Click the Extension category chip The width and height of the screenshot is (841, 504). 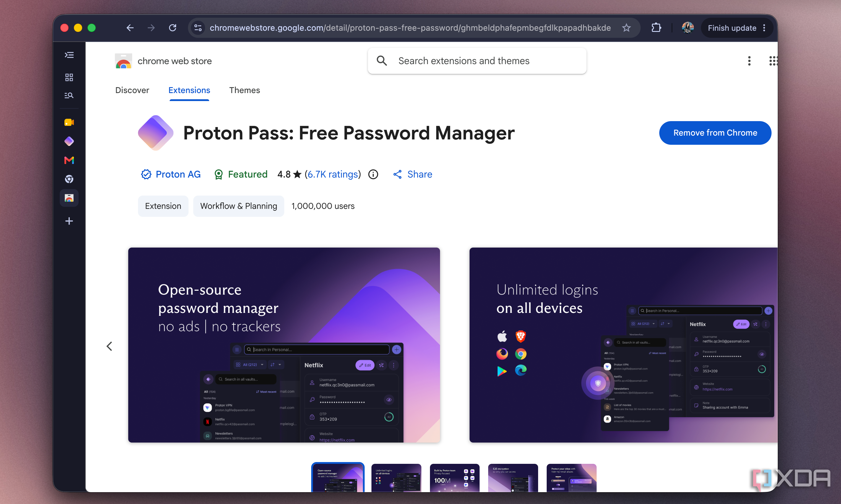[163, 206]
